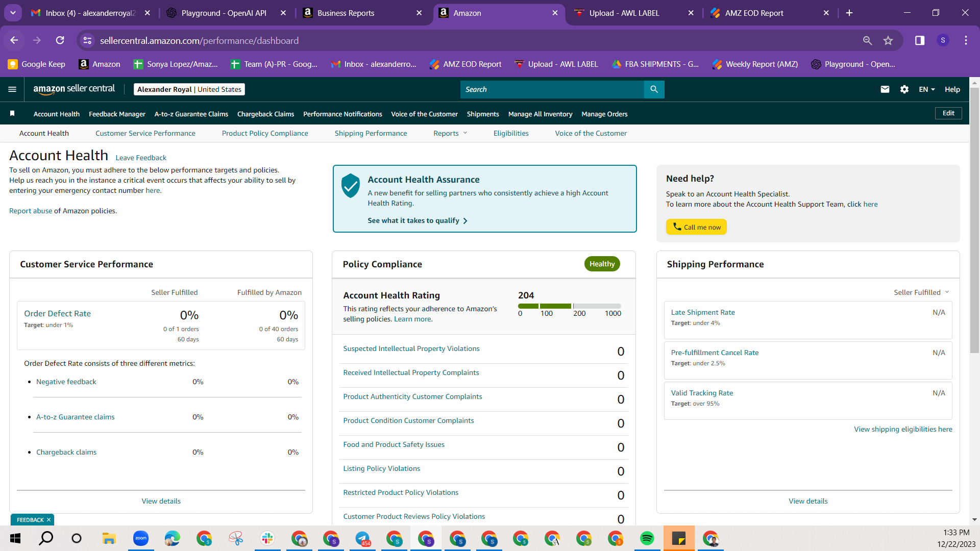This screenshot has width=980, height=551.
Task: Open the FBA SHIPMENTS bookmark
Action: pos(655,64)
